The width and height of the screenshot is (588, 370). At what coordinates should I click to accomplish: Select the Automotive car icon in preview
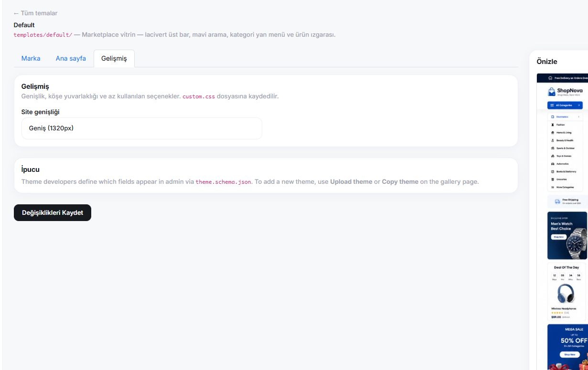tap(553, 164)
